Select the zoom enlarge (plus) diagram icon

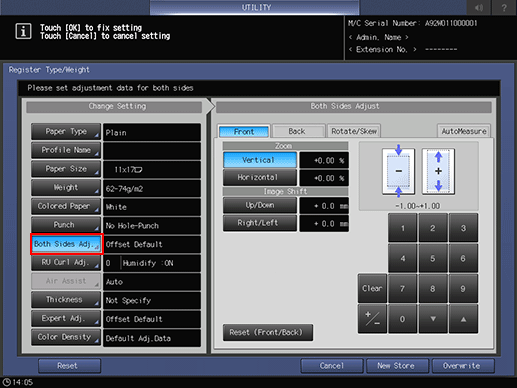tap(438, 171)
